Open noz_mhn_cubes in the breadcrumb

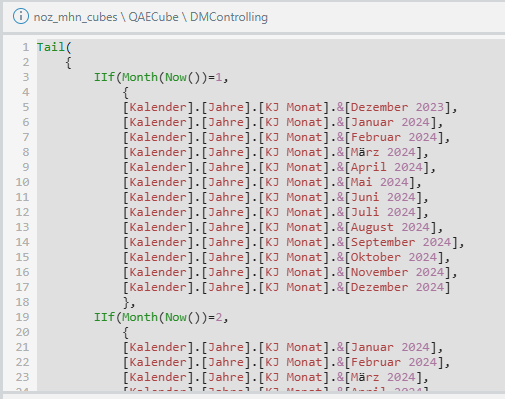pos(75,17)
